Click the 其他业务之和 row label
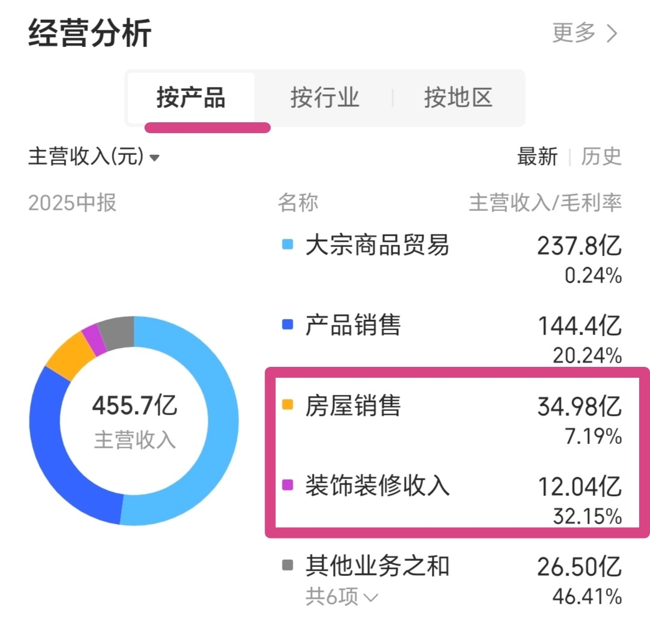This screenshot has height=644, width=650. (x=377, y=566)
